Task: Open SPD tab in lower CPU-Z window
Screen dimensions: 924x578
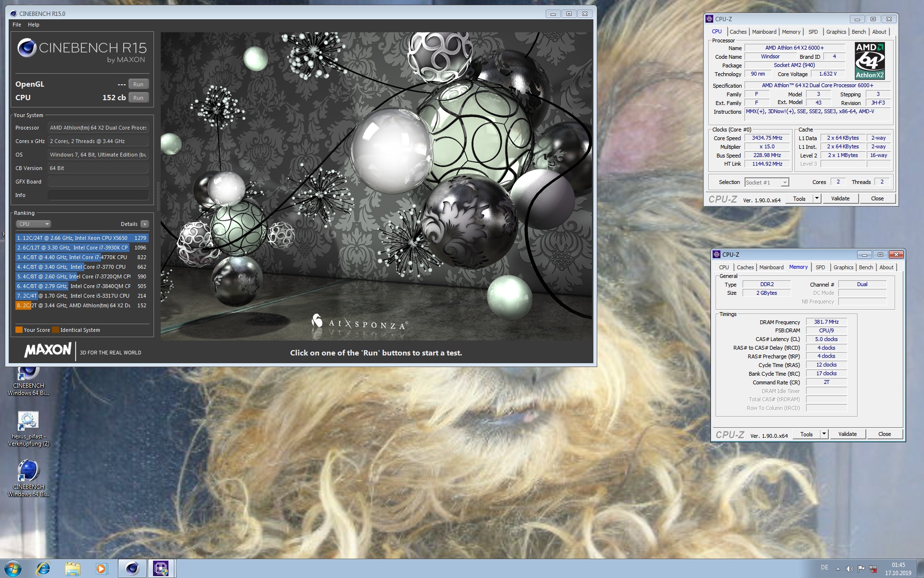Action: point(820,267)
